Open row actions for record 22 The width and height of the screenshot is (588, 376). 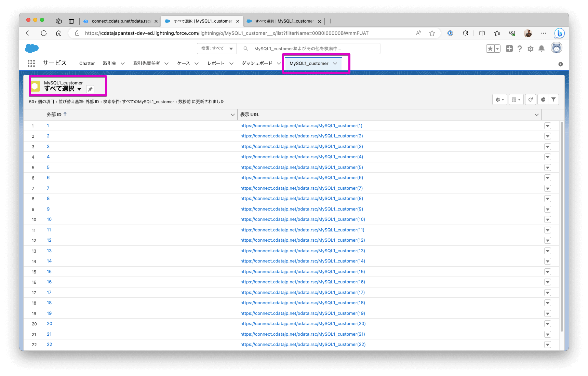pyautogui.click(x=548, y=345)
